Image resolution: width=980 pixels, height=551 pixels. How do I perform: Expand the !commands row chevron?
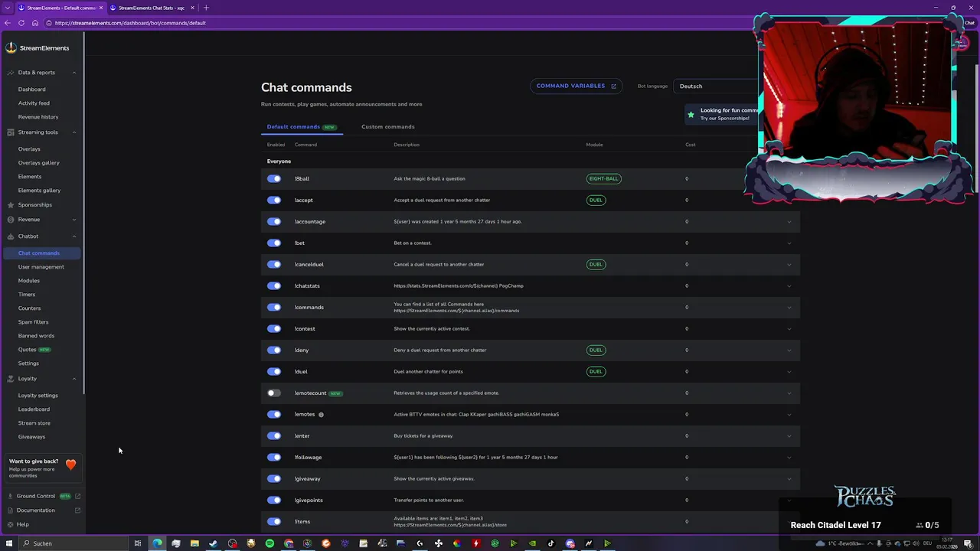[789, 308]
